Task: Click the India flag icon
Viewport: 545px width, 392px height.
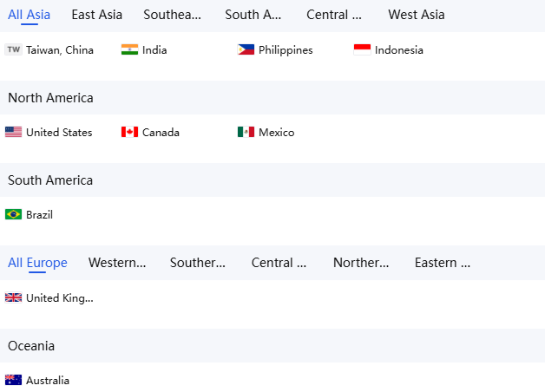Action: pyautogui.click(x=129, y=49)
